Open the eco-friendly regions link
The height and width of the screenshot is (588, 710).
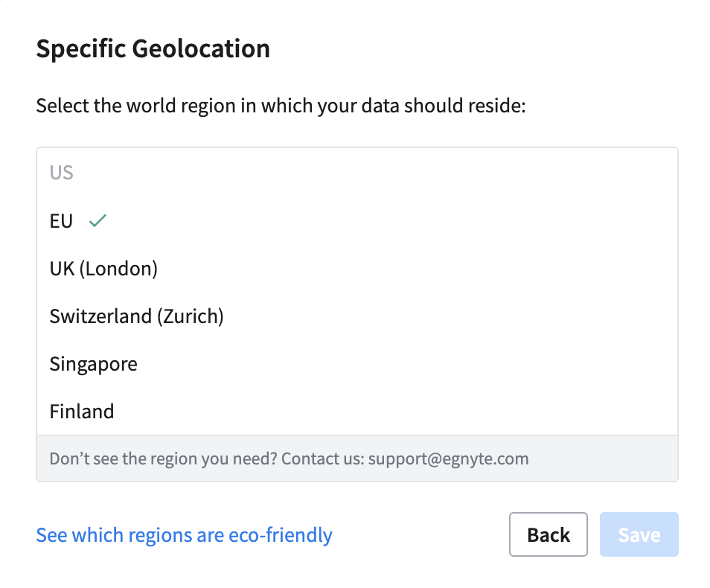coord(184,534)
